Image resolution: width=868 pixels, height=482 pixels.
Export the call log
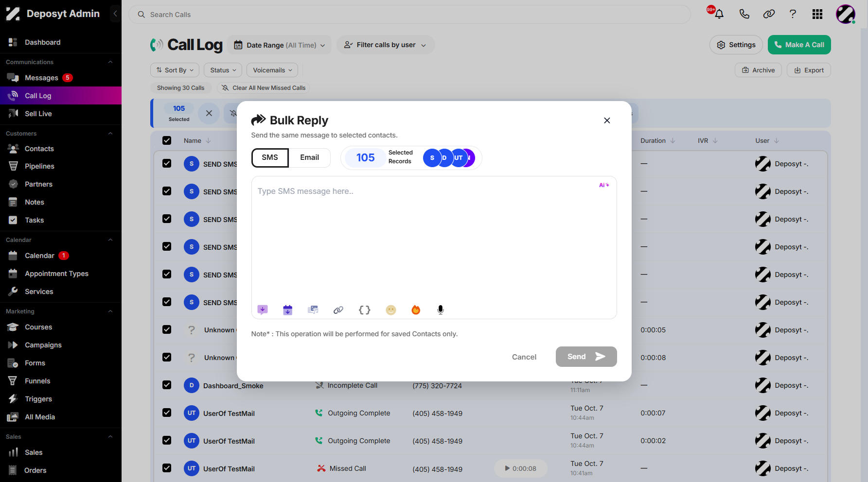[809, 70]
